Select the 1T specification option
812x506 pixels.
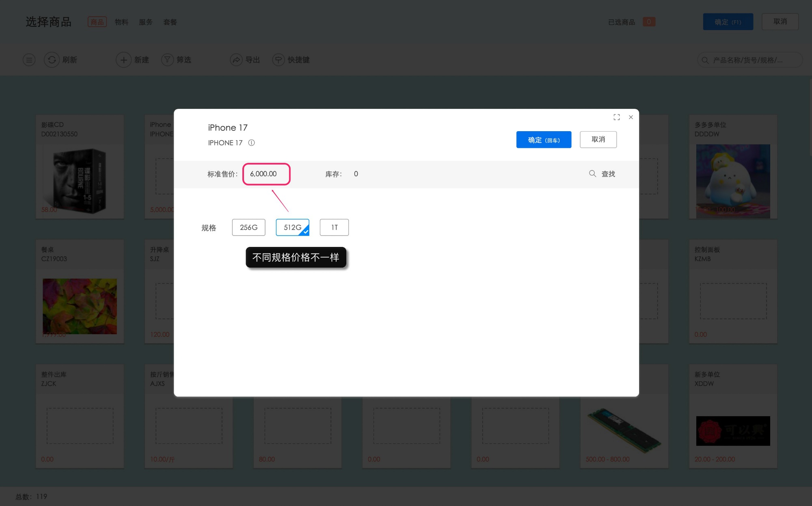[334, 227]
